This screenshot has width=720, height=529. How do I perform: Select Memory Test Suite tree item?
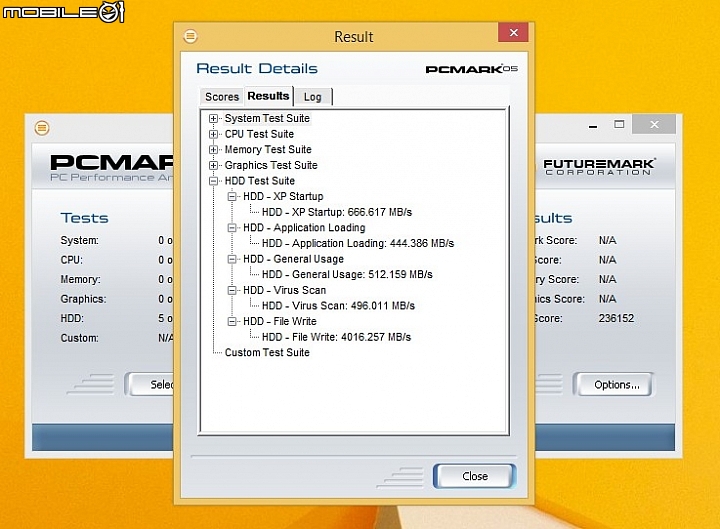click(268, 150)
